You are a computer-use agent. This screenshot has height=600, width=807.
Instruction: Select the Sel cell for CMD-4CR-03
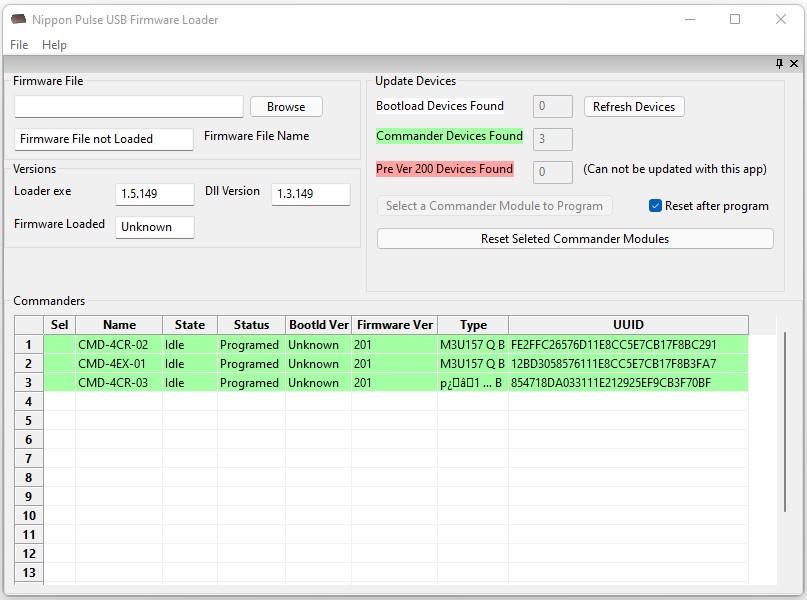(59, 382)
